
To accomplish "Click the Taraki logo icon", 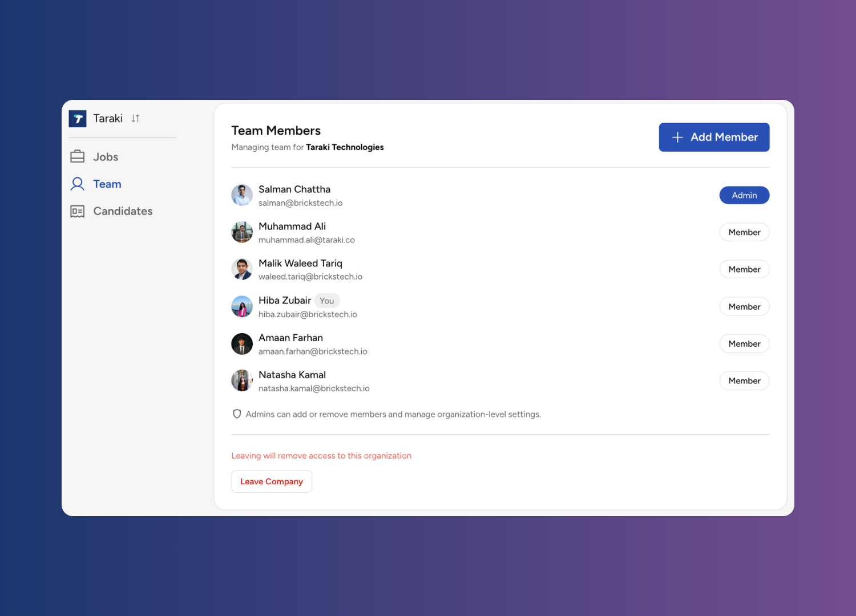I will (78, 119).
